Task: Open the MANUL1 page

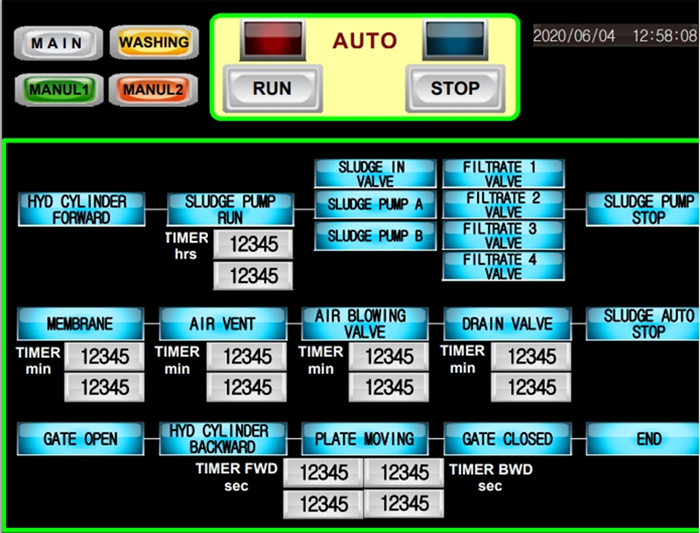Action: (58, 90)
